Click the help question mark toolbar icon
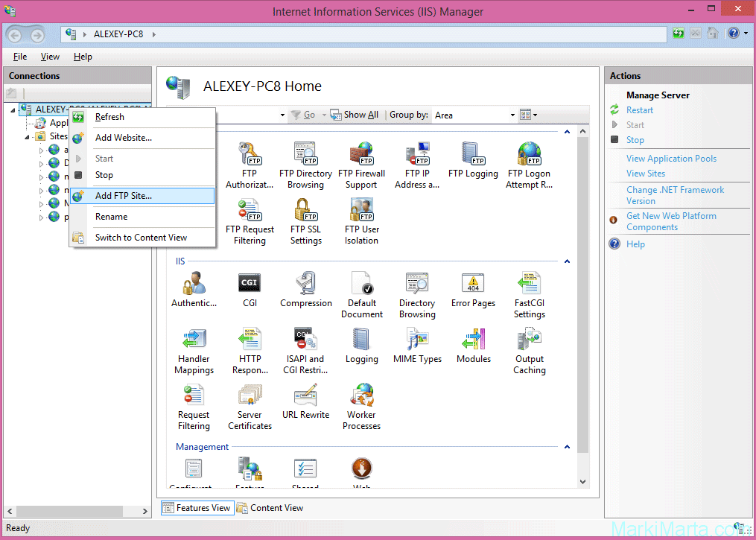 pos(734,33)
